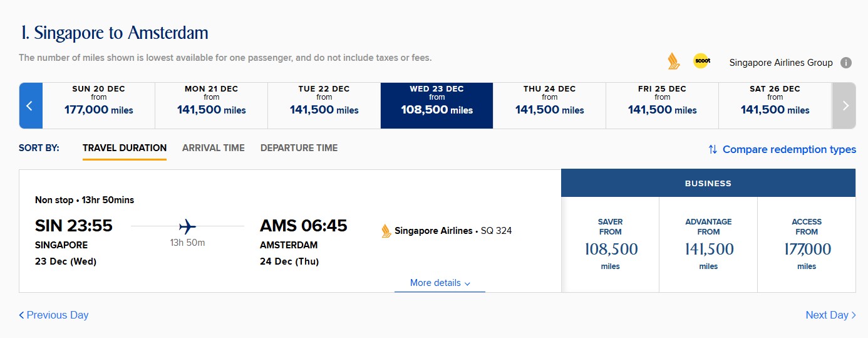Click the next dates arrow in carousel
Image resolution: width=868 pixels, height=338 pixels.
[844, 105]
